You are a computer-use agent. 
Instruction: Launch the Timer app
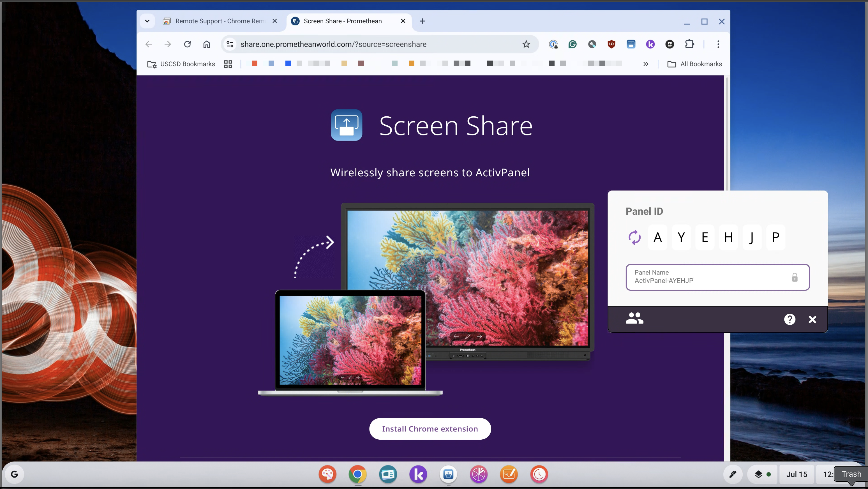[539, 474]
